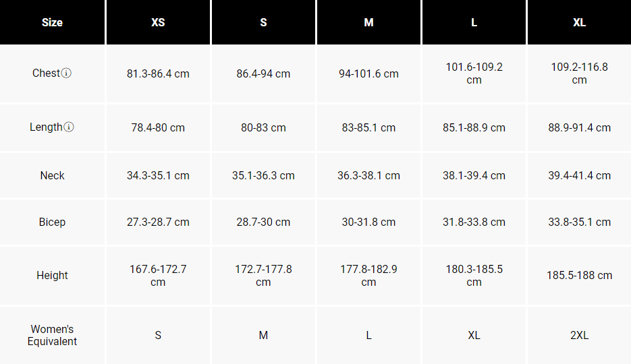The height and width of the screenshot is (364, 631).
Task: Select the S size column header
Action: 264,22
